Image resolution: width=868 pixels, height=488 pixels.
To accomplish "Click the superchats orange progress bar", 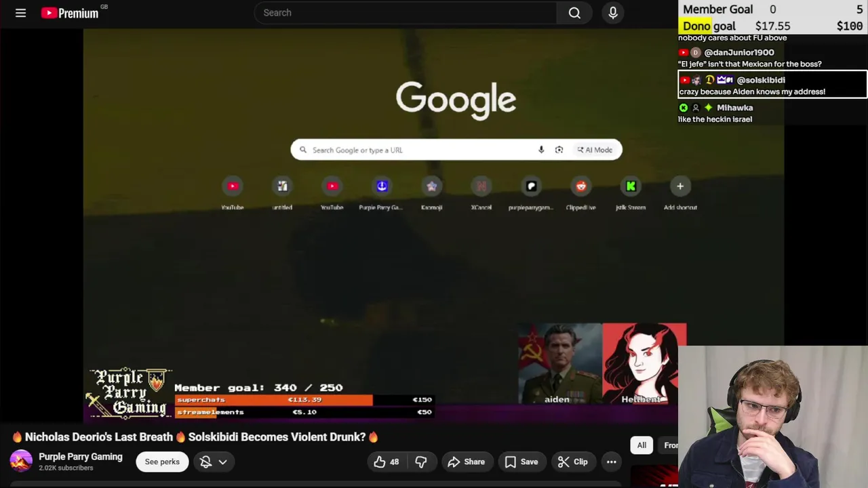I will 274,400.
